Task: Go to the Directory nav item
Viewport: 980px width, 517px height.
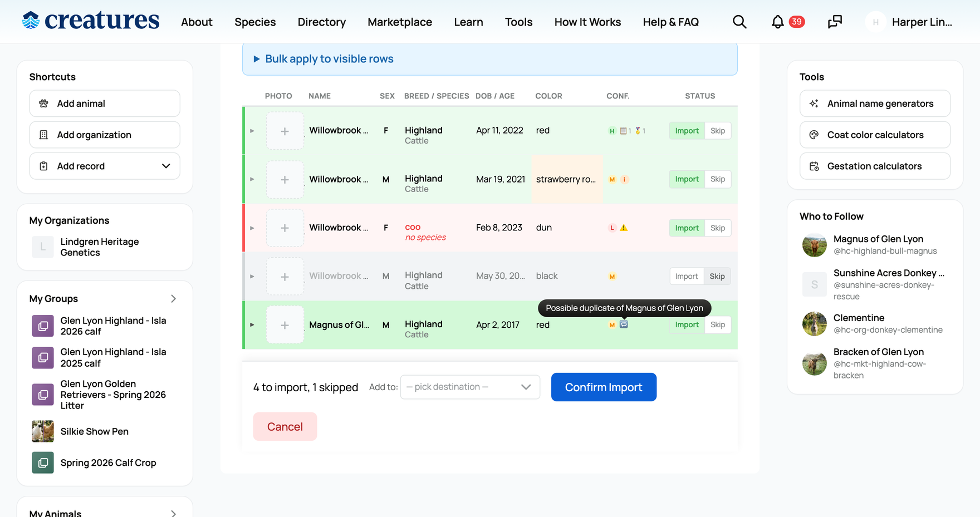Action: (322, 22)
